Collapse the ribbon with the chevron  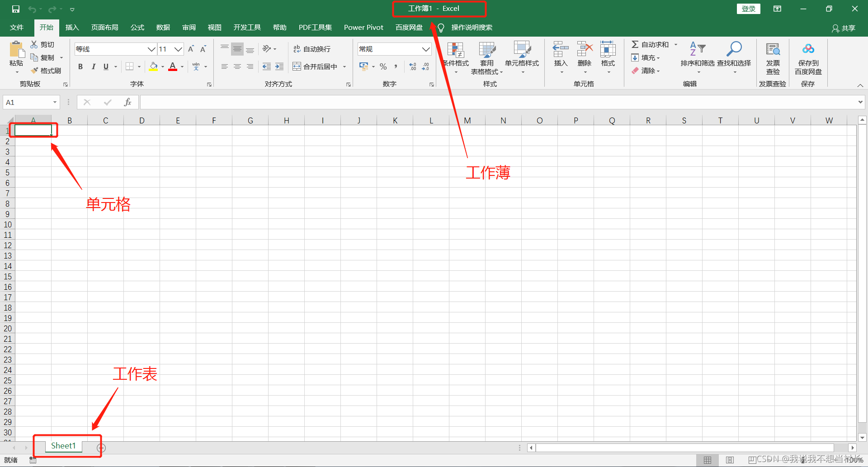point(860,85)
